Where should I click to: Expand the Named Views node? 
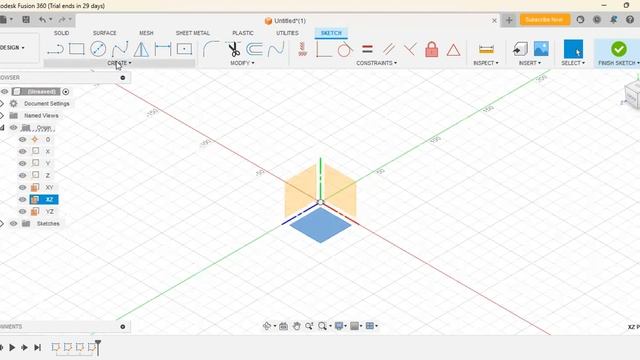tap(2, 116)
